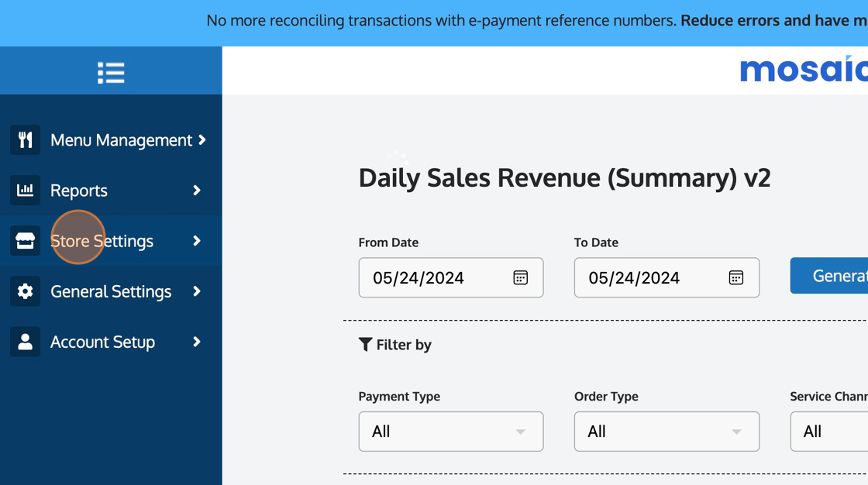Click the Menu Management fork-knife icon

(26, 140)
